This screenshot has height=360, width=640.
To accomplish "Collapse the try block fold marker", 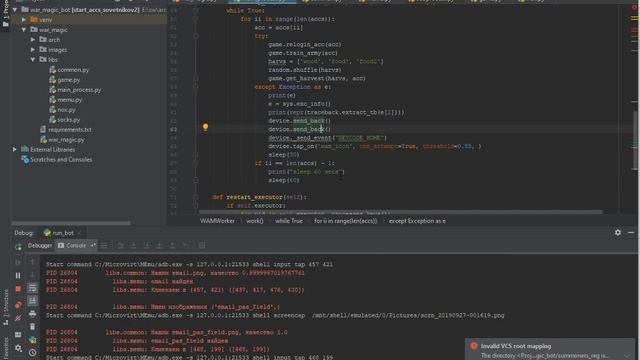I will (x=196, y=36).
